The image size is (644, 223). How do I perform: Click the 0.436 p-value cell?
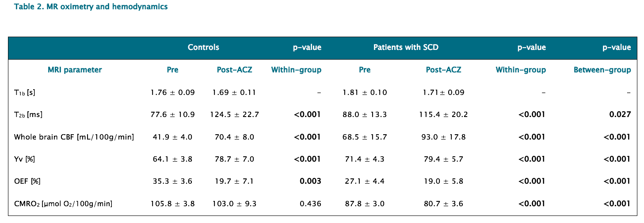[x=310, y=204]
